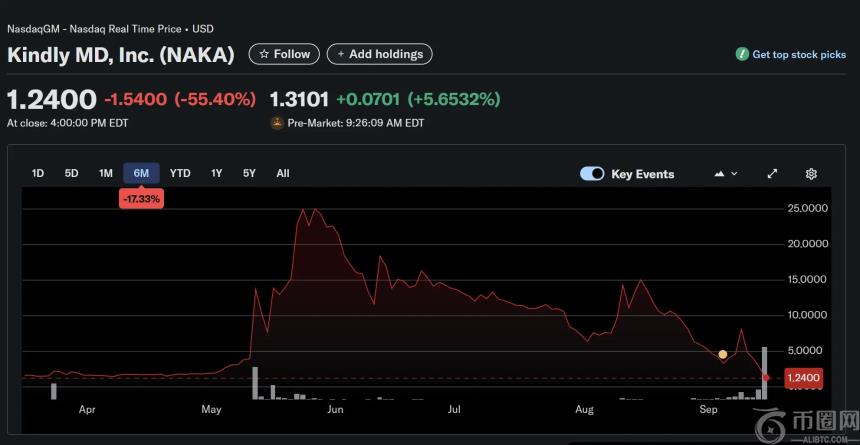The width and height of the screenshot is (860, 445).
Task: Show All time price history
Action: [283, 173]
